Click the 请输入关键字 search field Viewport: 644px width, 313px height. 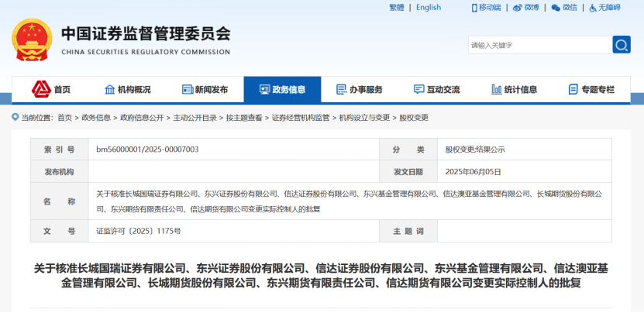click(539, 45)
